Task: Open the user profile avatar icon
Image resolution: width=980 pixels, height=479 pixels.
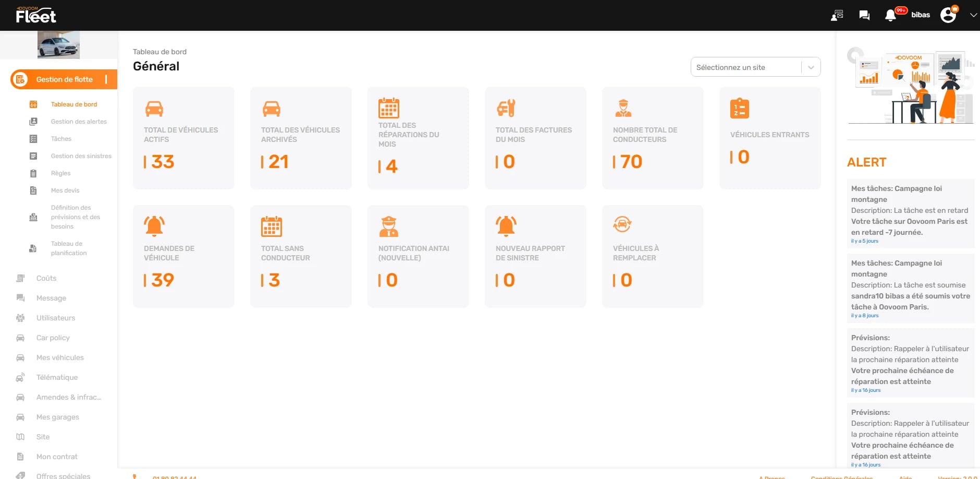Action: click(x=948, y=15)
